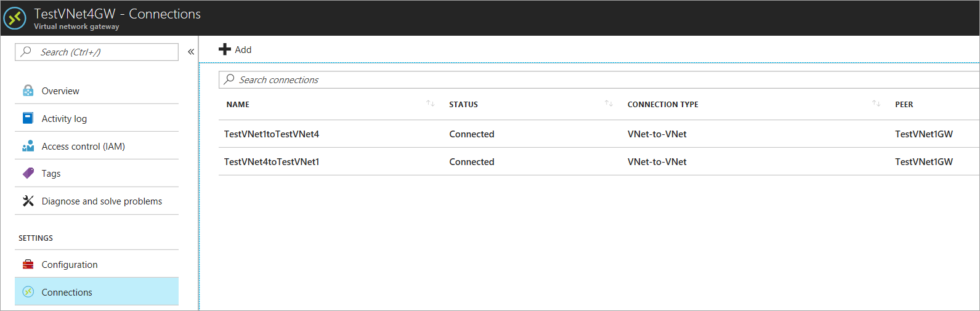Click the virtual network gateway header icon
The width and height of the screenshot is (980, 311).
pyautogui.click(x=15, y=18)
